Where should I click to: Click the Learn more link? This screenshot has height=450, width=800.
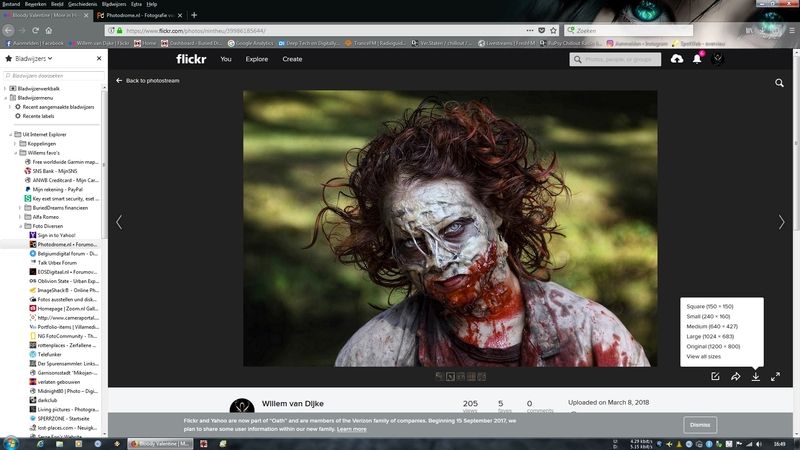coord(352,429)
